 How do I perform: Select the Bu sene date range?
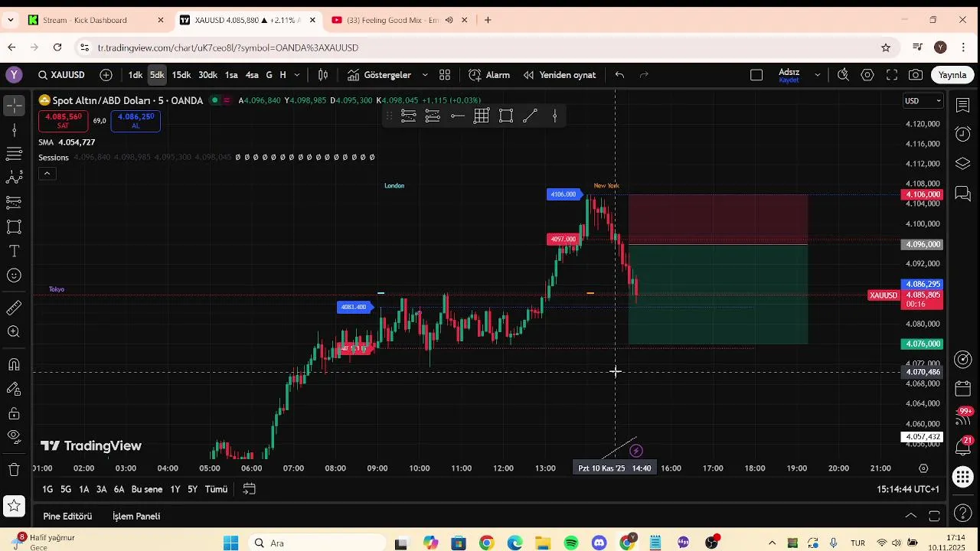146,489
